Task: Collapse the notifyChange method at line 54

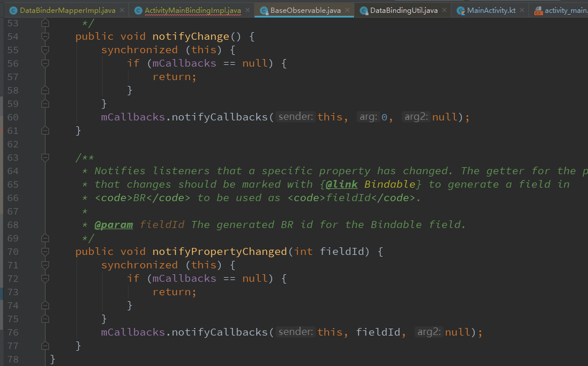Action: [x=45, y=36]
